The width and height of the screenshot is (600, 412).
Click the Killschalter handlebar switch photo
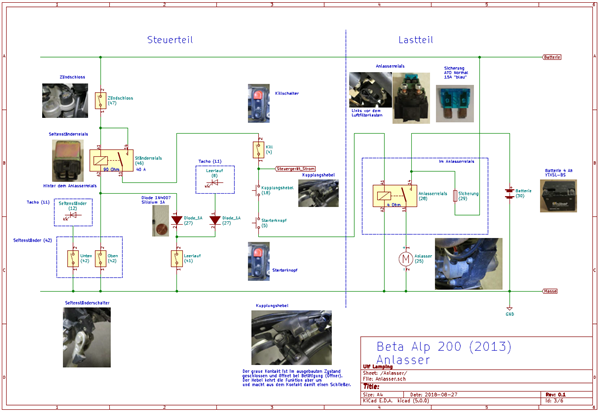pos(259,103)
